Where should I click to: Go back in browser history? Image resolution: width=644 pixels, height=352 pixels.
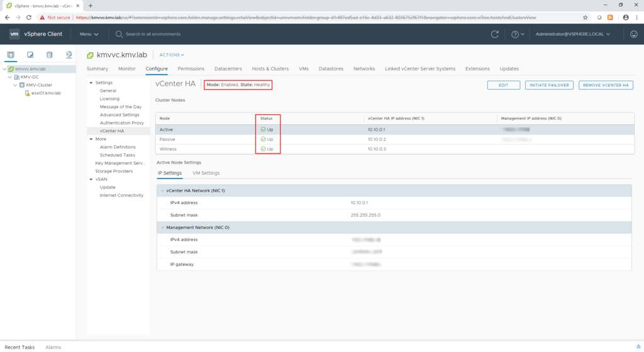(x=7, y=18)
